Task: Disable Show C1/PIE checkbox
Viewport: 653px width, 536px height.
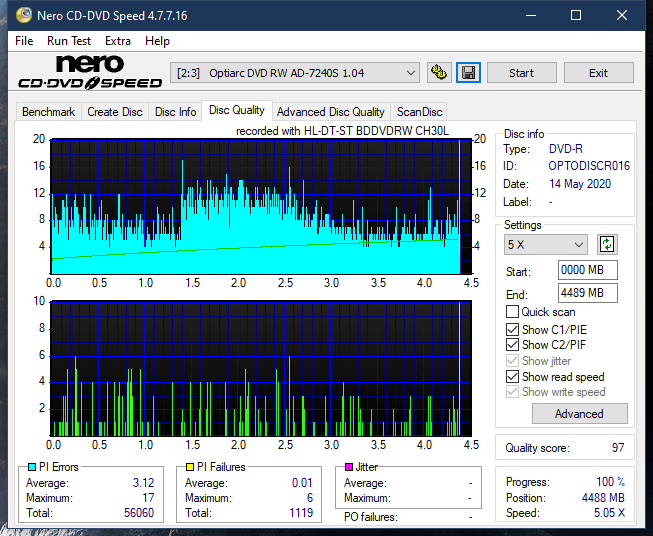Action: click(x=512, y=329)
